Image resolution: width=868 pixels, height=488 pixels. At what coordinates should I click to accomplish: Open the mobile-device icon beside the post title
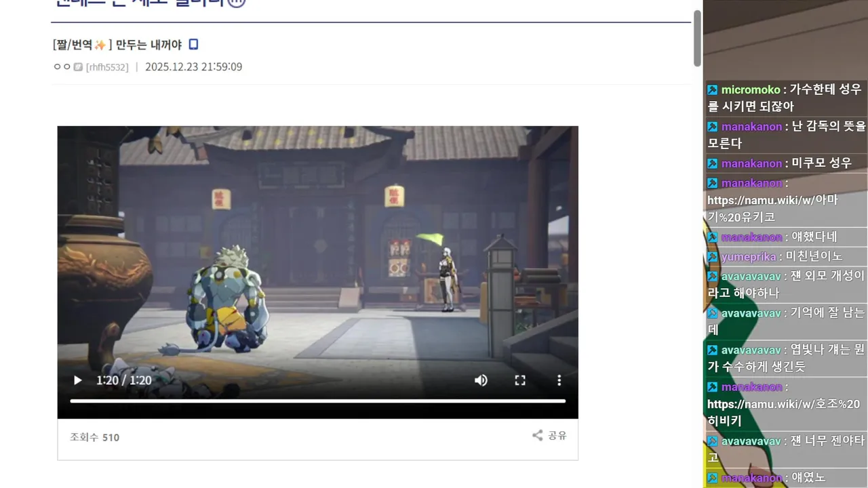click(x=193, y=45)
